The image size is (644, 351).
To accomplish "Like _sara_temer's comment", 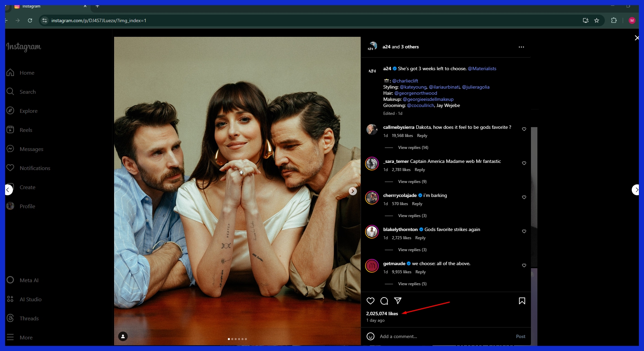I will click(524, 163).
